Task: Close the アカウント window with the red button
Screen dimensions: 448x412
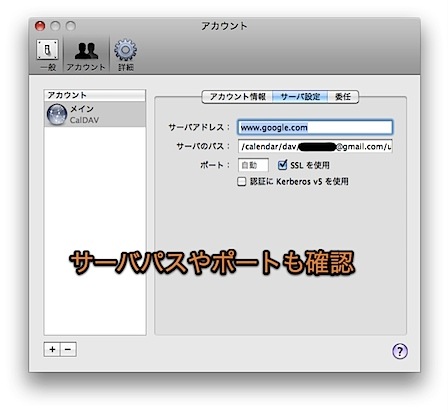Action: (x=40, y=26)
